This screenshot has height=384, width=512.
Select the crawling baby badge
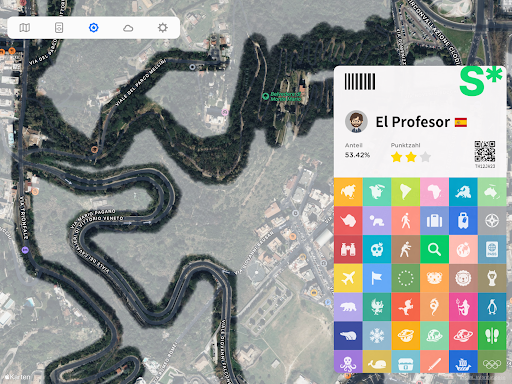click(x=377, y=221)
